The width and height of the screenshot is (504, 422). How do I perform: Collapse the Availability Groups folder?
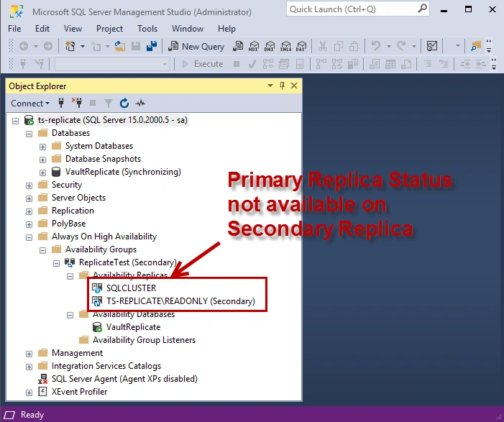(42, 250)
